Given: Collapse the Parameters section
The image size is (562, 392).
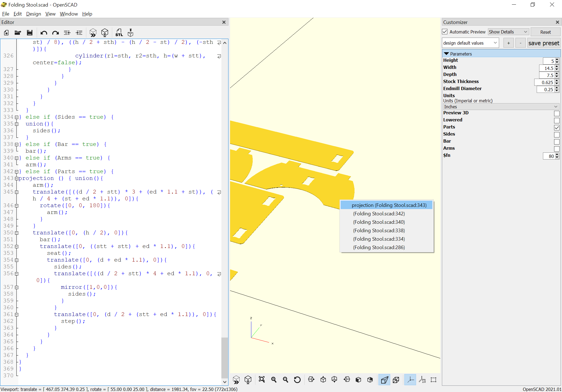Looking at the screenshot, I should click(x=446, y=54).
